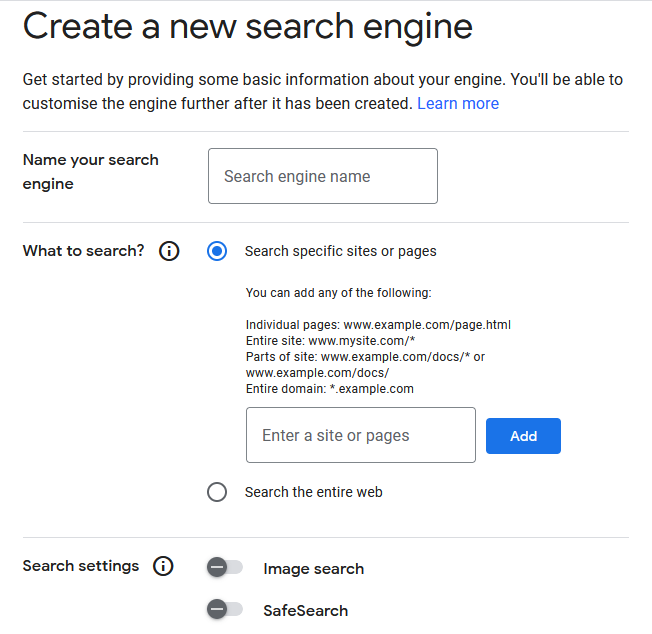Select Search specific sites or pages radio
652x634 pixels.
pyautogui.click(x=217, y=251)
